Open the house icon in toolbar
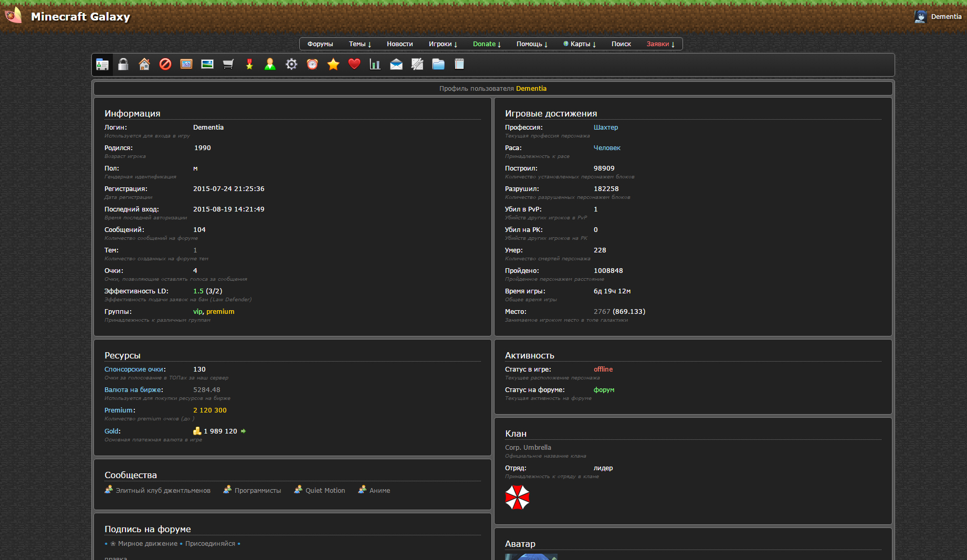 coord(144,65)
